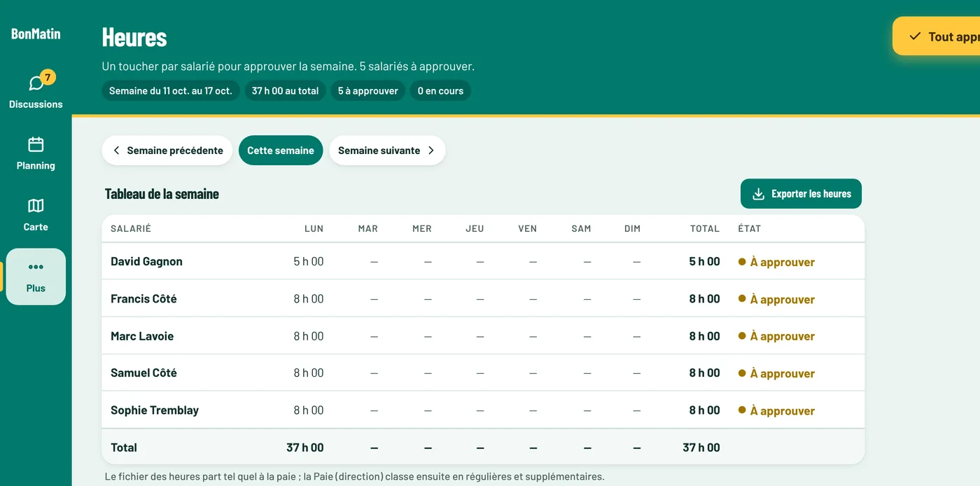The image size is (980, 486).
Task: Approve Sophie Tremblay's week via À approuver
Action: pos(776,410)
